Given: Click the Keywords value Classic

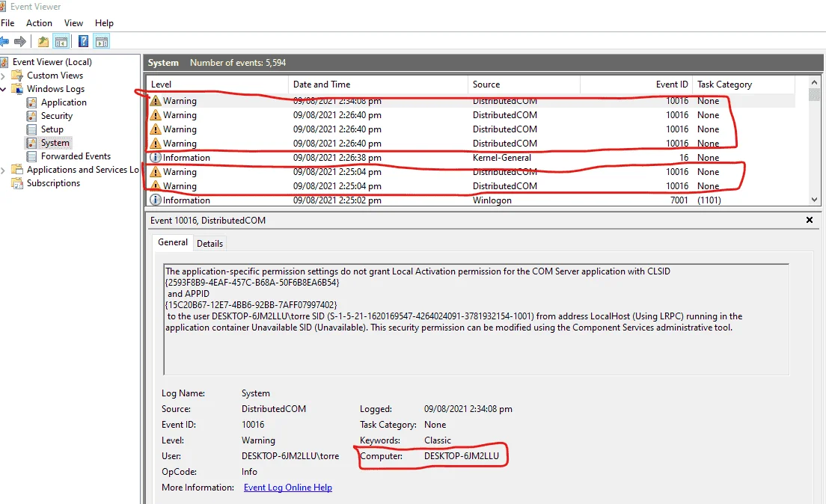Looking at the screenshot, I should (437, 440).
